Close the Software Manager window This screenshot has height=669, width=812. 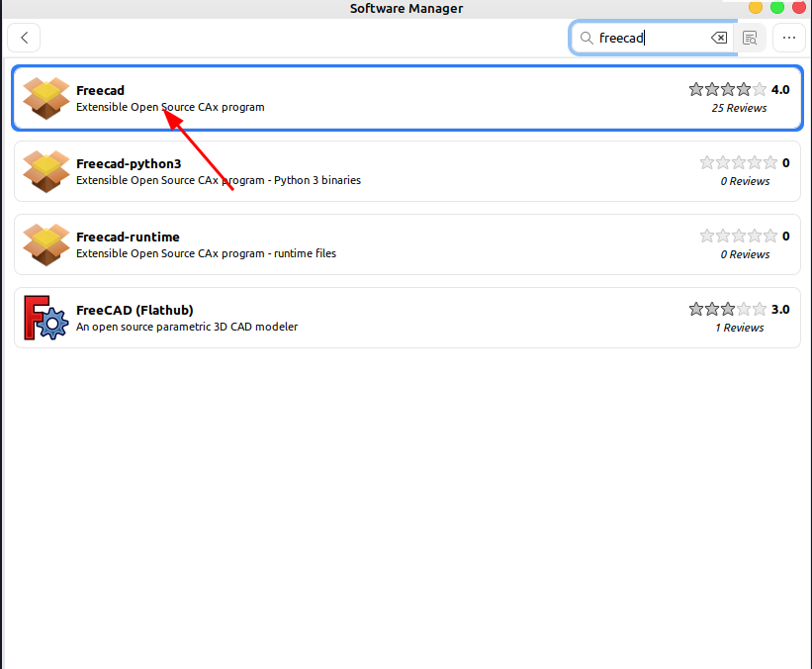(x=799, y=7)
